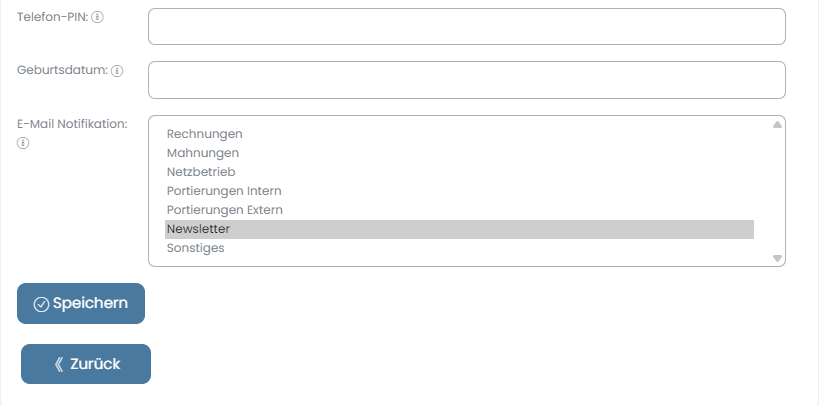This screenshot has height=405, width=819.
Task: Click the E-Mail Notifikation label
Action: [72, 124]
